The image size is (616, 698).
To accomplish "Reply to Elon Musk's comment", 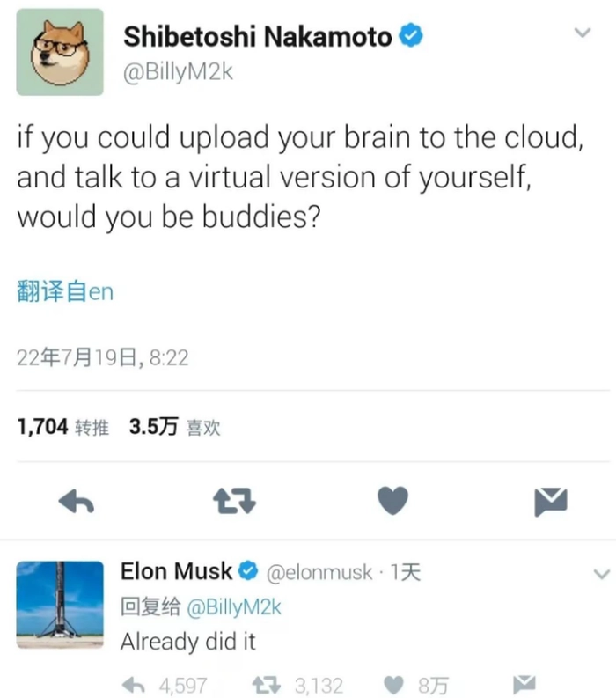I will tap(134, 685).
